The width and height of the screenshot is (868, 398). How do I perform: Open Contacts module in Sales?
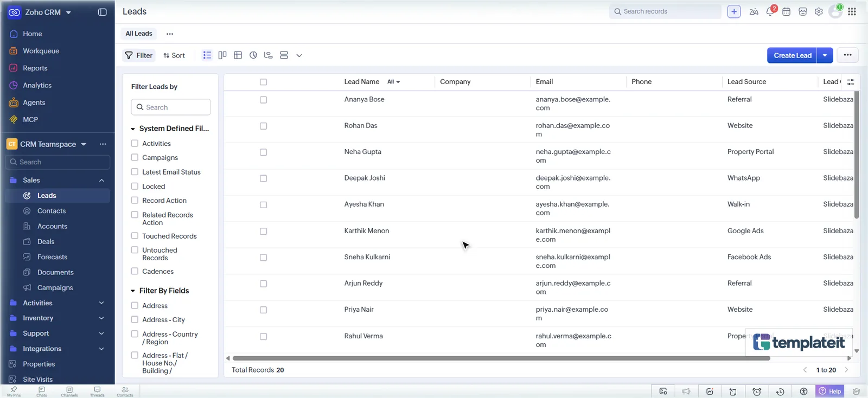click(52, 211)
